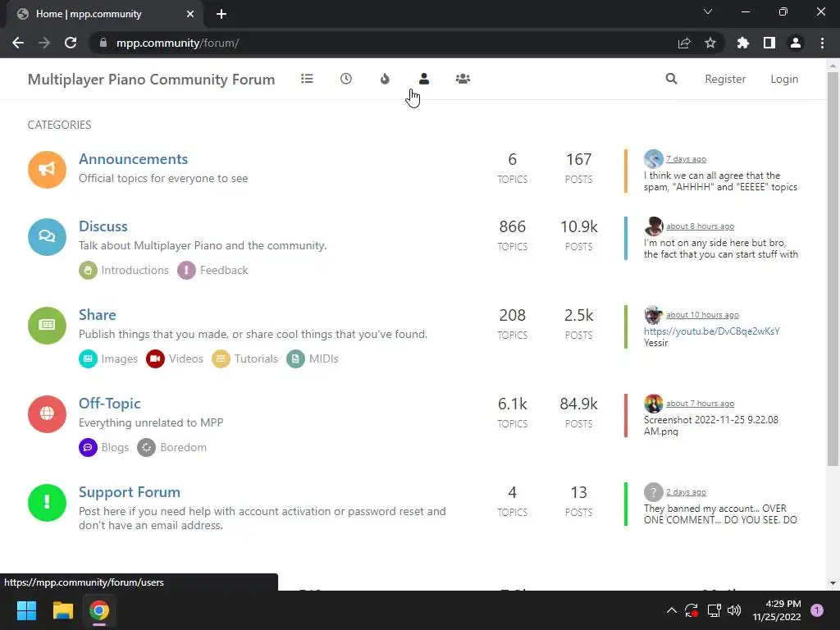
Task: Open the 'about 7 hours ago' post
Action: (701, 404)
